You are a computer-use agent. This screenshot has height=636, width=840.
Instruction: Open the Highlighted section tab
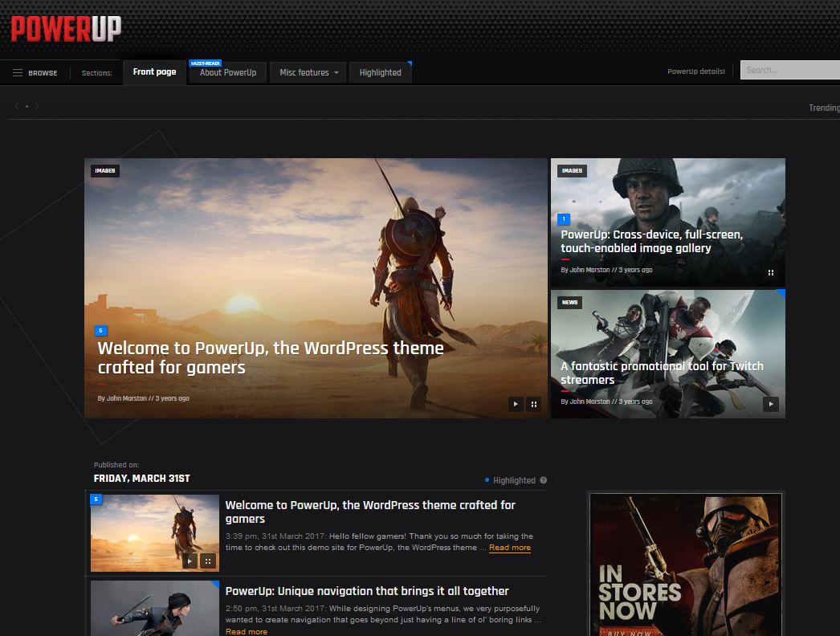[381, 73]
